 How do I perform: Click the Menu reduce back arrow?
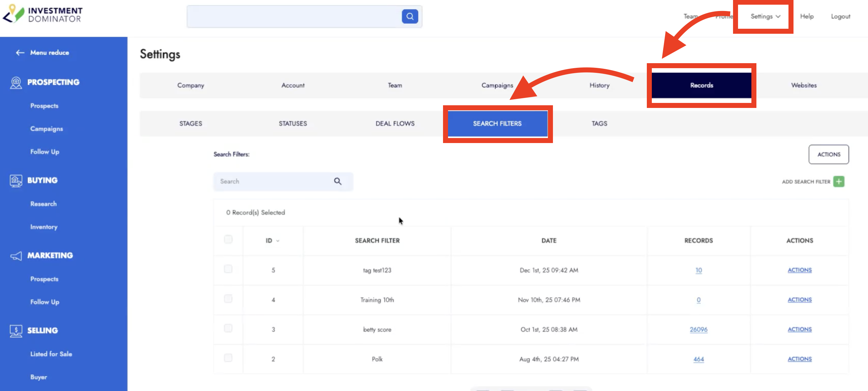pyautogui.click(x=20, y=52)
